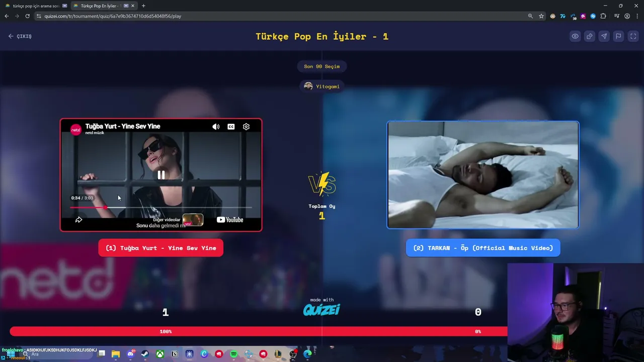Click the Windows Start button

point(10,354)
